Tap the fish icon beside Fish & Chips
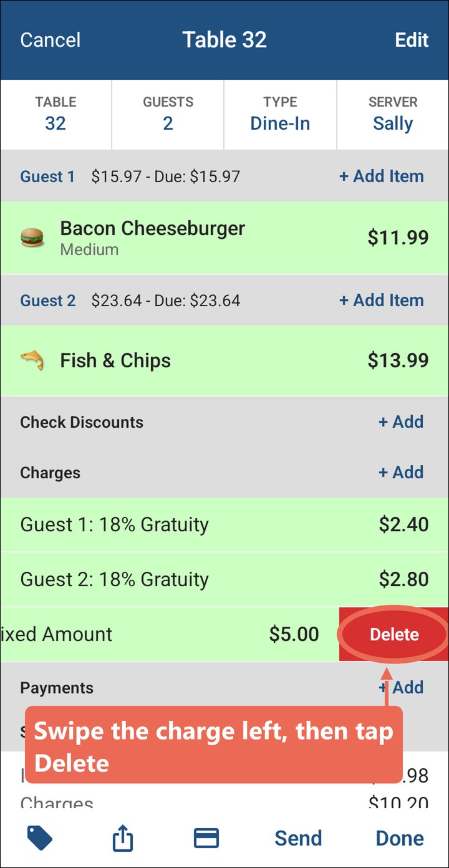The width and height of the screenshot is (449, 868). [x=32, y=360]
